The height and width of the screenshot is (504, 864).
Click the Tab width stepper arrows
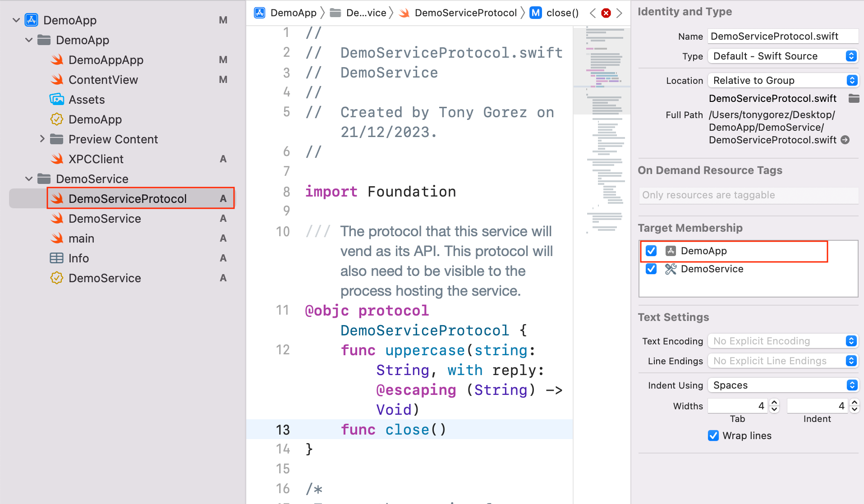[774, 406]
